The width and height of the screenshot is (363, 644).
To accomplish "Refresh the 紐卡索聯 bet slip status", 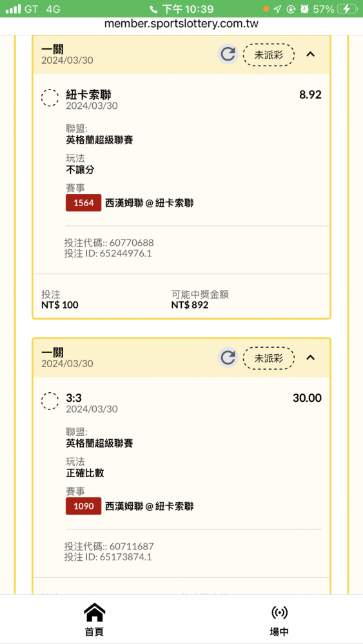I will pyautogui.click(x=228, y=54).
